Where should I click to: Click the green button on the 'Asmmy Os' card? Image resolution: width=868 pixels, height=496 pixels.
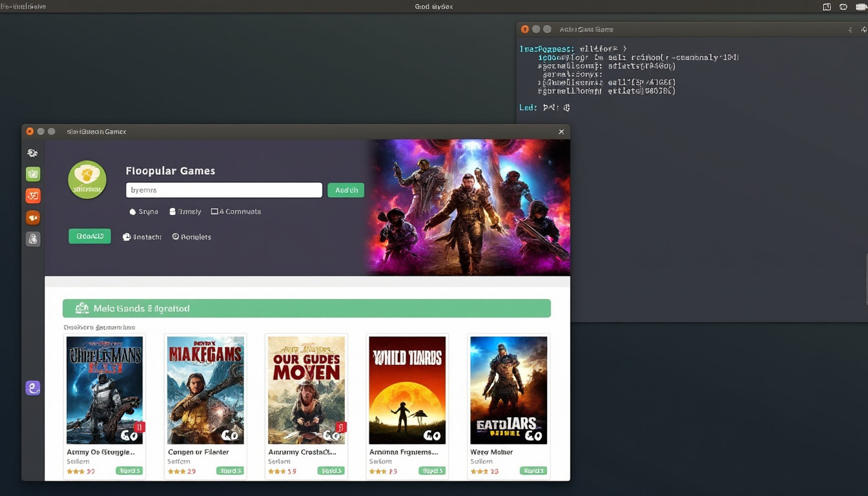[x=129, y=471]
